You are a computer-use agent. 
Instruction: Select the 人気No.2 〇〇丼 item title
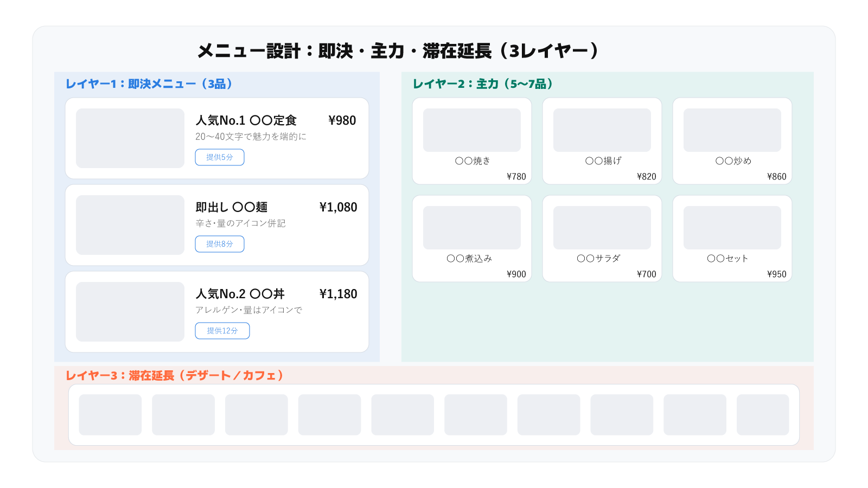tap(240, 294)
